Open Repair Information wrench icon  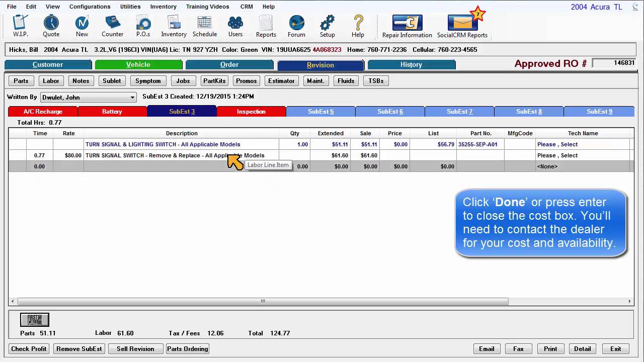pyautogui.click(x=407, y=26)
